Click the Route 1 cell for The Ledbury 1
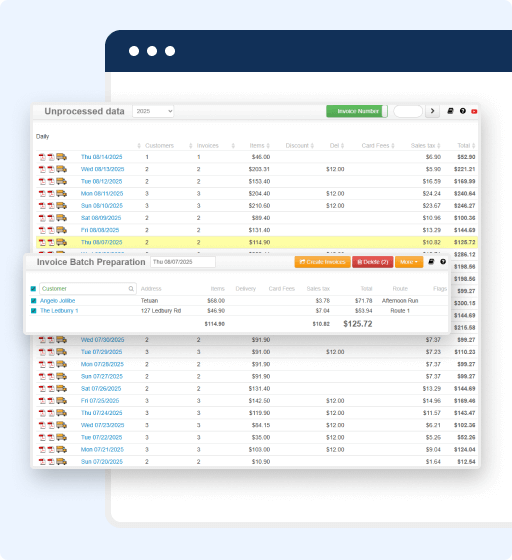This screenshot has width=512, height=560. point(400,311)
